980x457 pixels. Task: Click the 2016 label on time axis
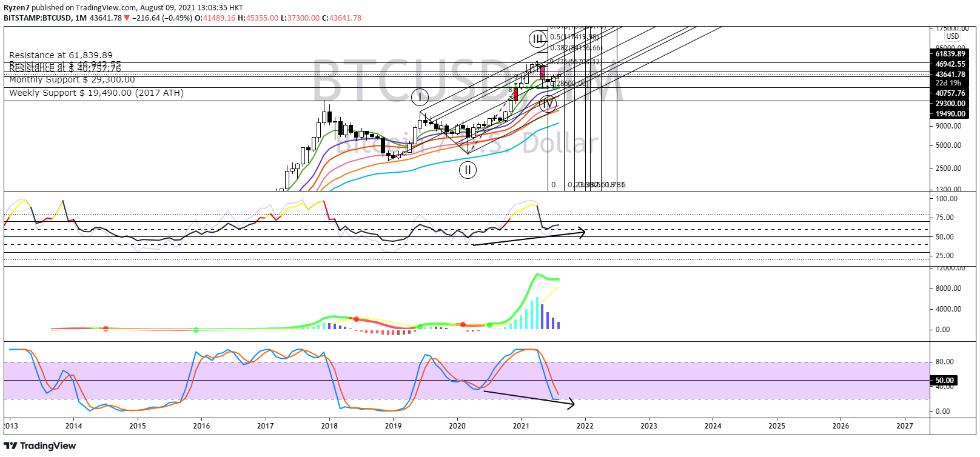pos(201,426)
